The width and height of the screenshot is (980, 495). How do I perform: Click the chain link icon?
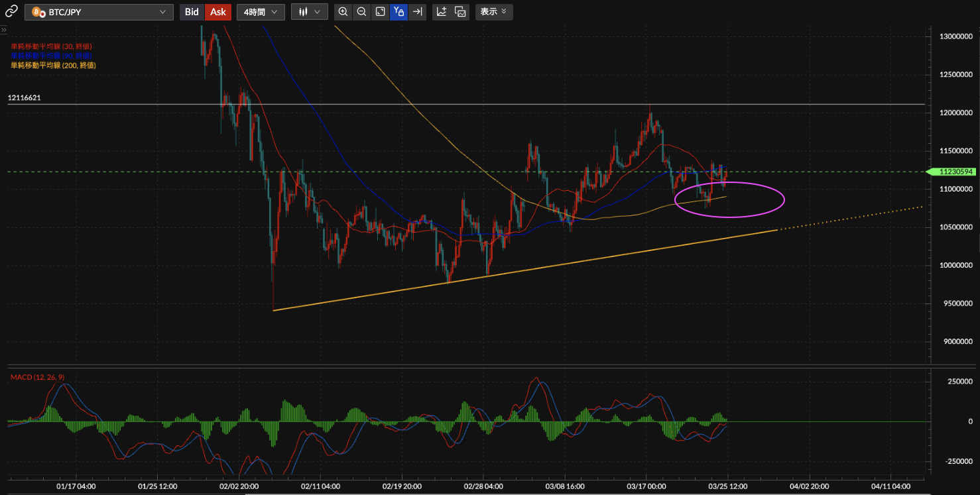(x=11, y=11)
